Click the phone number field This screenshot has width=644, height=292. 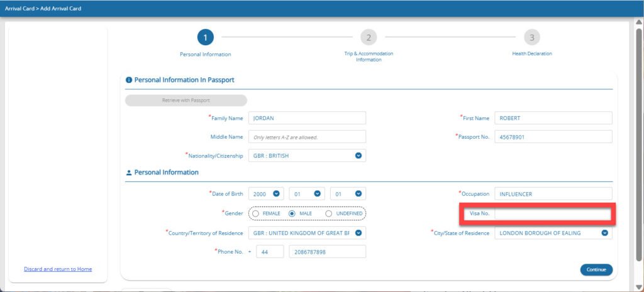(x=327, y=252)
